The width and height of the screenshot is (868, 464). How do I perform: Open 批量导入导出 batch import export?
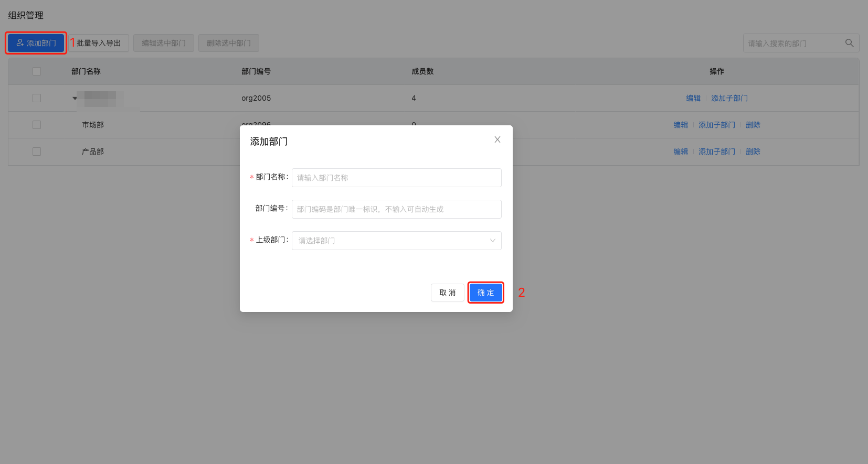click(99, 43)
